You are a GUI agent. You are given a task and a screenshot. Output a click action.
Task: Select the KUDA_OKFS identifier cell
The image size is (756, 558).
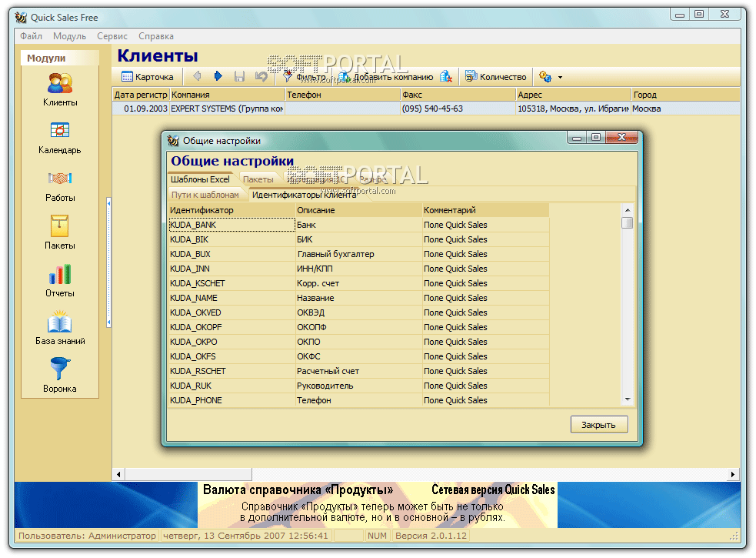[x=231, y=356]
